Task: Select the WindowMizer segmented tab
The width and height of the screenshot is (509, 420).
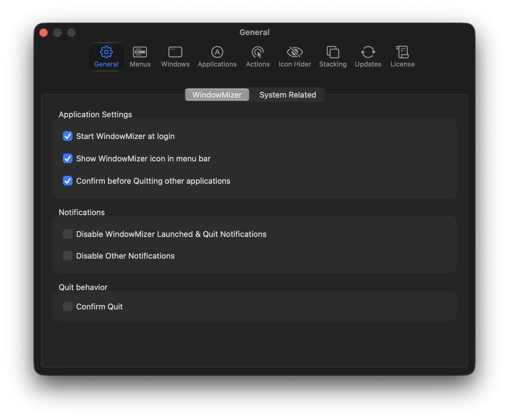Action: click(x=217, y=95)
